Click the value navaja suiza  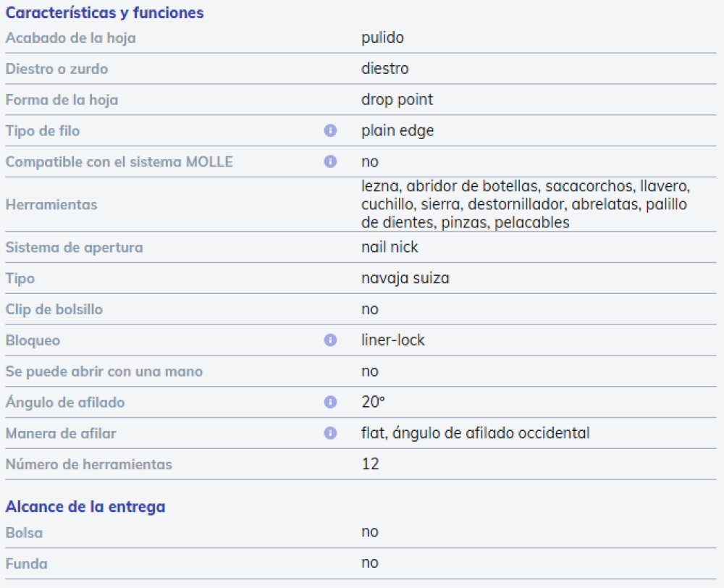click(x=405, y=278)
